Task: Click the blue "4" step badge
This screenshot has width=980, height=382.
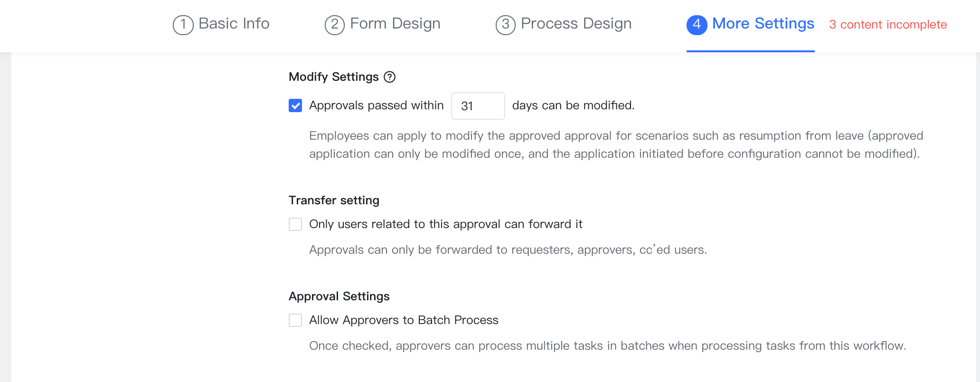Action: (696, 25)
